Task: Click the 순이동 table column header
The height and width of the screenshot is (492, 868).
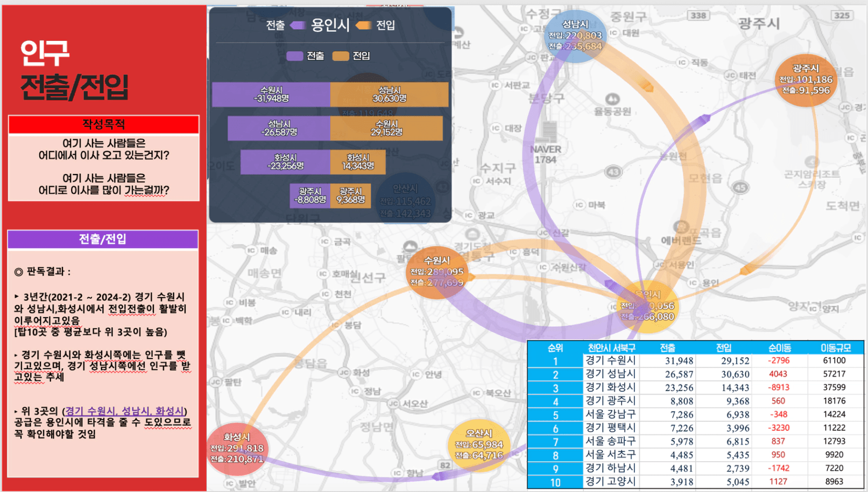Action: (x=779, y=348)
